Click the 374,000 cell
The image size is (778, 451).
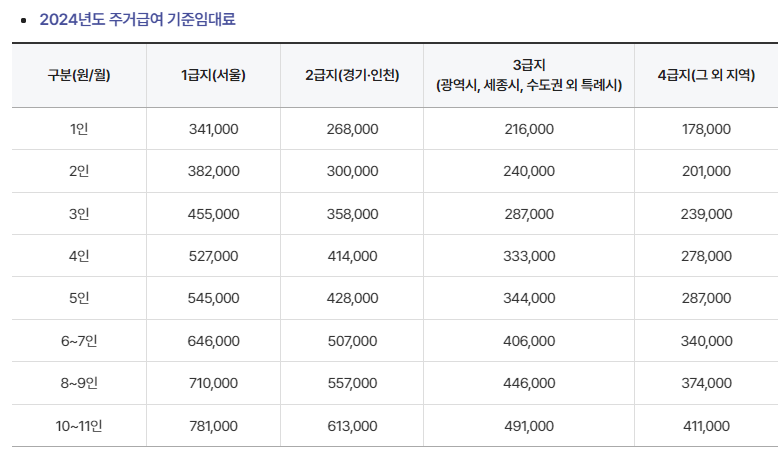pyautogui.click(x=706, y=383)
